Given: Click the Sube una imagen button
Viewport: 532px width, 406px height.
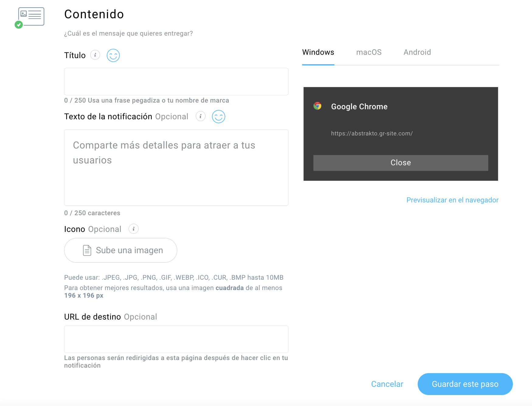Looking at the screenshot, I should click(x=121, y=250).
